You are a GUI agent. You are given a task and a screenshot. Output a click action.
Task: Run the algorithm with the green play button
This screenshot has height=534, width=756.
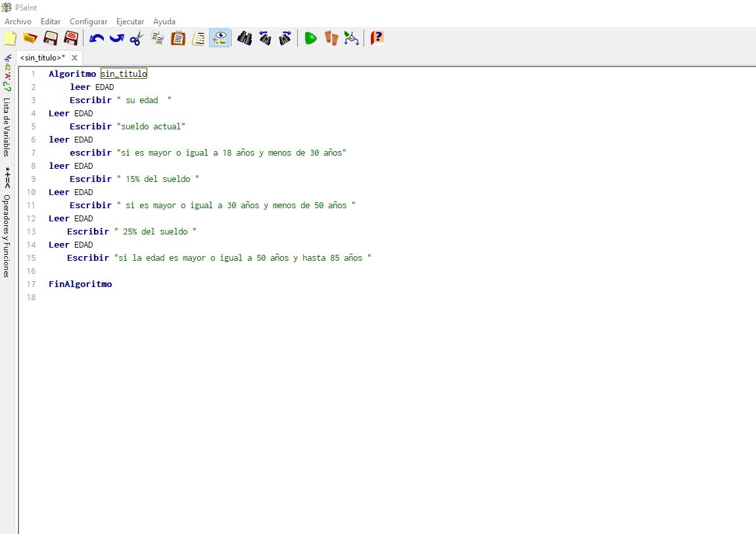click(310, 38)
